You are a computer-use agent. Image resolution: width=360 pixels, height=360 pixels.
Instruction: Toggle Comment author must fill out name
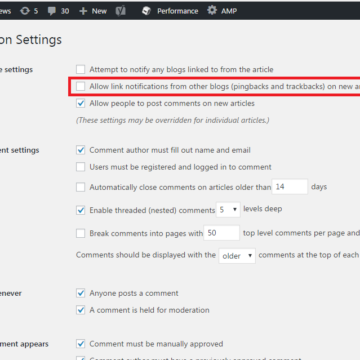pos(80,150)
